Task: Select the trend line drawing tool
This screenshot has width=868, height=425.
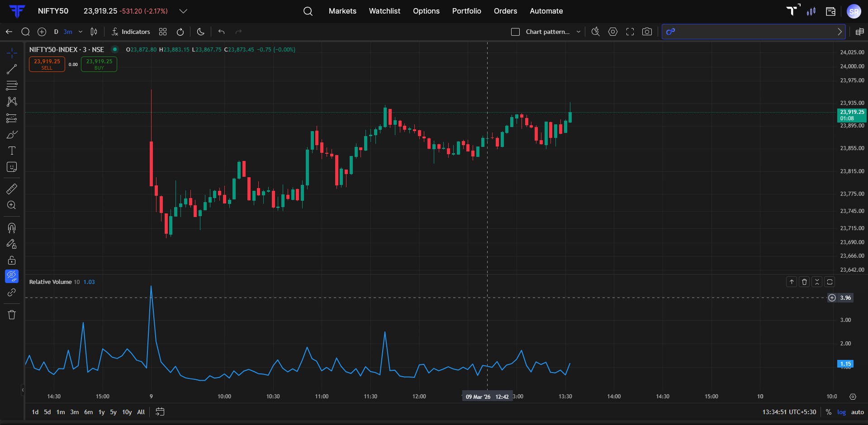Action: (12, 69)
